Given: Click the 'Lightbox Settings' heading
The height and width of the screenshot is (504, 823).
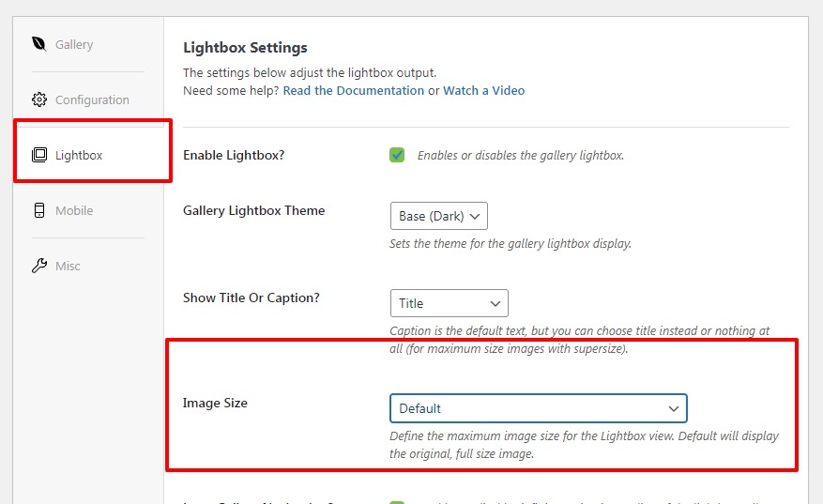Looking at the screenshot, I should [245, 47].
